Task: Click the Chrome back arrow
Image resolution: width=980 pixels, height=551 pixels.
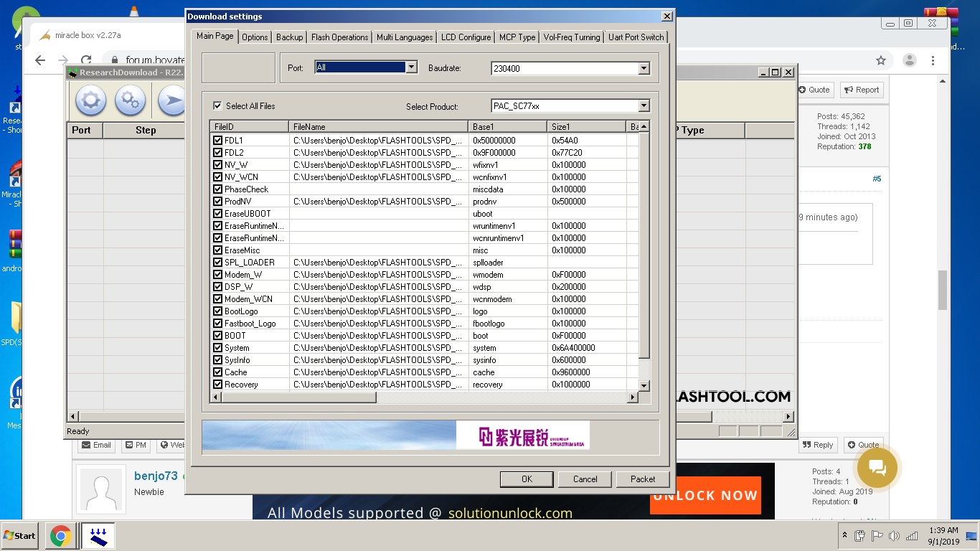Action: pyautogui.click(x=40, y=60)
